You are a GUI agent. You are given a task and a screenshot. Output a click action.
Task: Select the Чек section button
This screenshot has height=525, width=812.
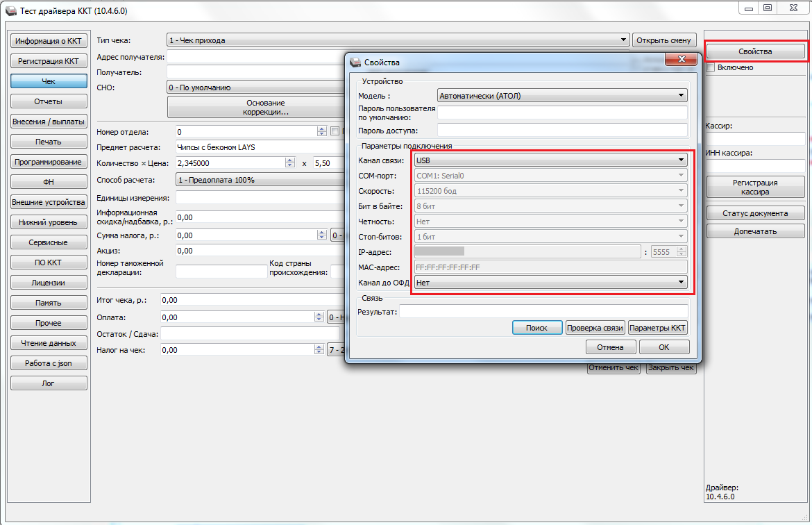tap(49, 81)
